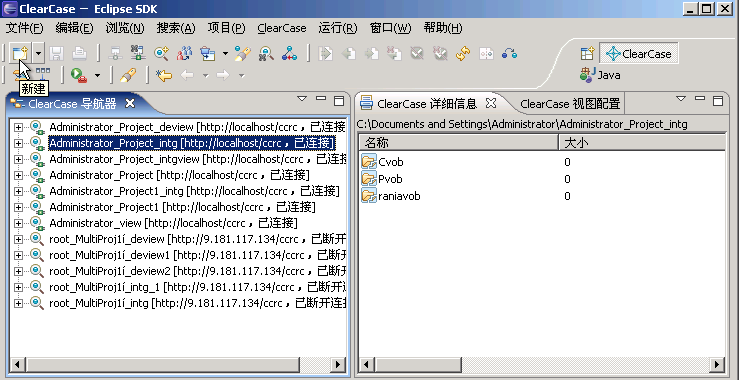Open the 窗口(W) menu
The image size is (739, 380).
[391, 28]
